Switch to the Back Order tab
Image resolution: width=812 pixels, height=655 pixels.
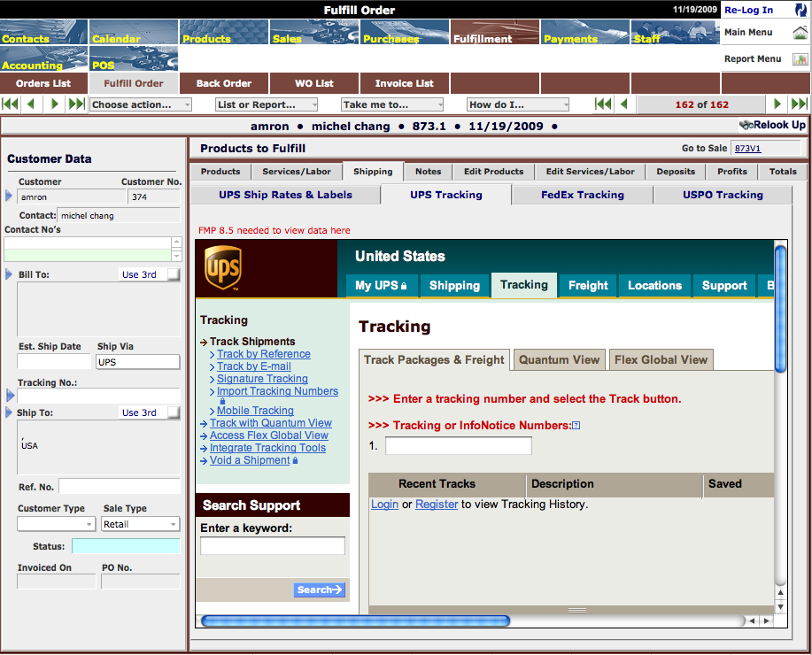[224, 83]
